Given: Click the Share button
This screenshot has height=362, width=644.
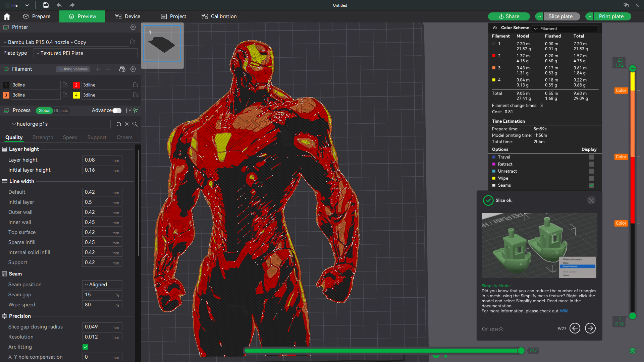Looking at the screenshot, I should (x=509, y=16).
